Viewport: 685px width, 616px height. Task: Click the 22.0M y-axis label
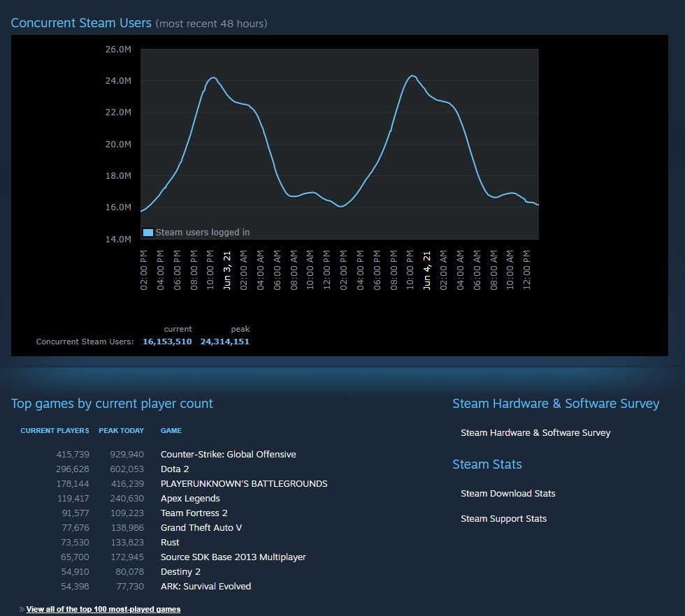point(118,112)
